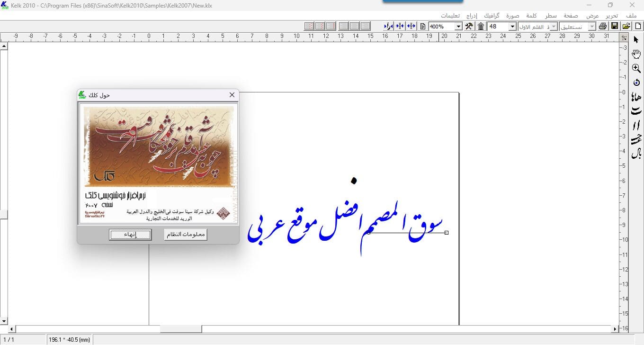644x345 pixels.
Task: Click the horizontal scrollbar right arrow
Action: (615, 329)
